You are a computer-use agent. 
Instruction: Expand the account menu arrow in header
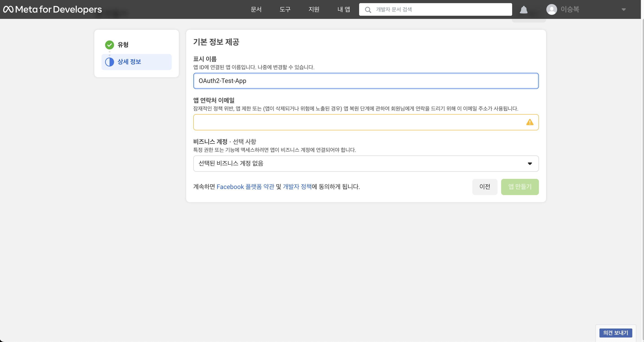[624, 9]
